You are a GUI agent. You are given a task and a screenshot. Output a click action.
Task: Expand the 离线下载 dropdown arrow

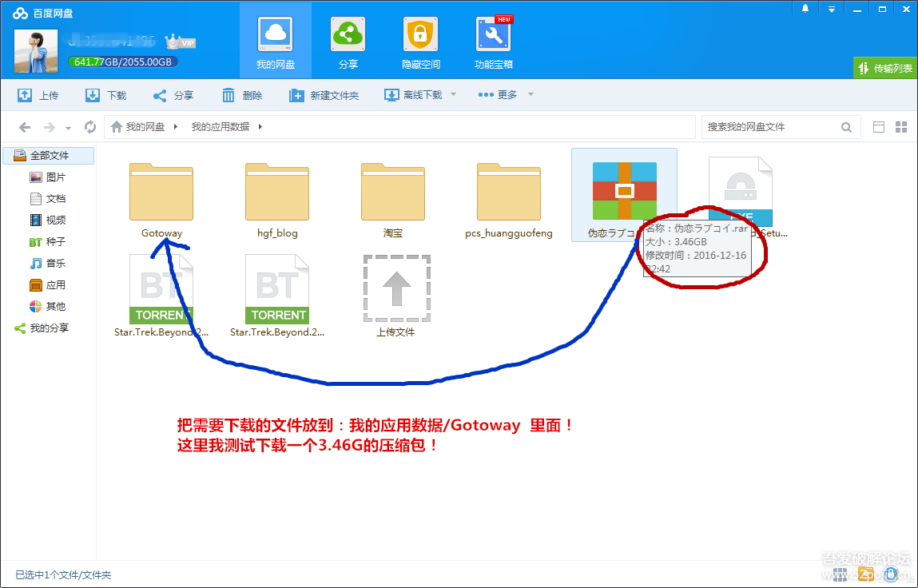tap(453, 94)
